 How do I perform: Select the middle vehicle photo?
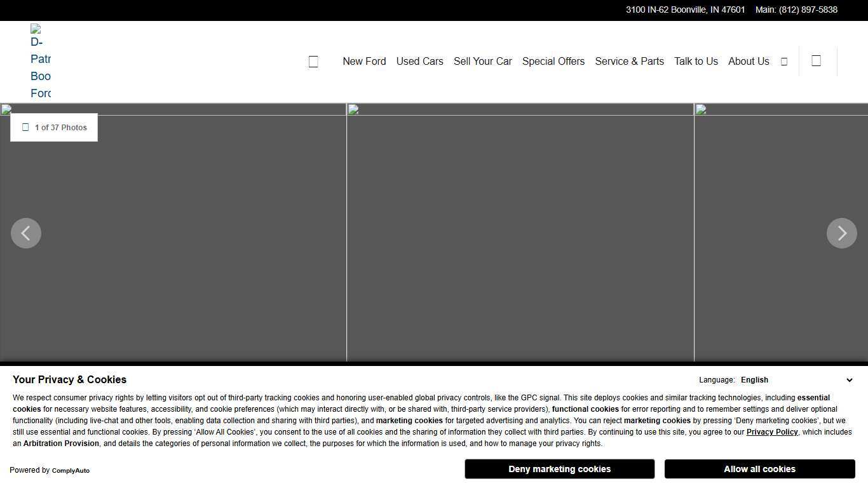click(x=520, y=233)
